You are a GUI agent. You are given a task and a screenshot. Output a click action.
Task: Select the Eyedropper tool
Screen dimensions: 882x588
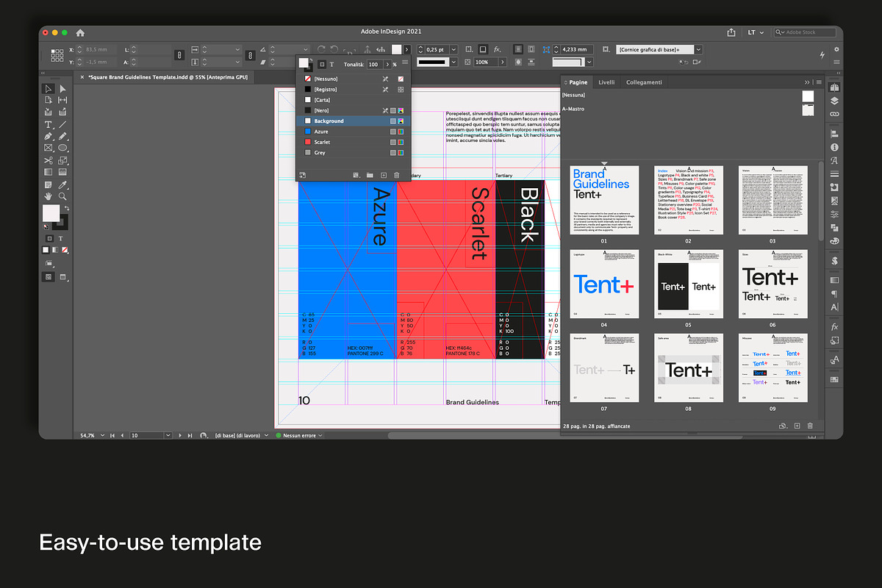63,184
